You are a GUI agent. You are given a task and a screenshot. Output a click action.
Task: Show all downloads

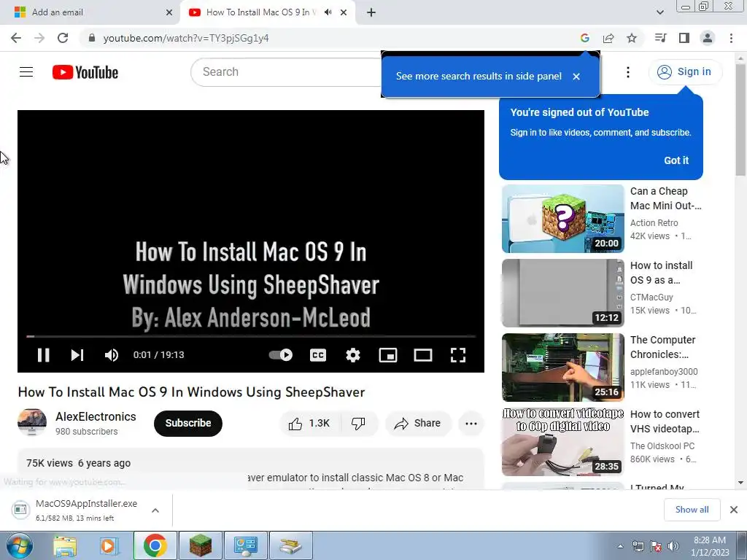tap(692, 510)
